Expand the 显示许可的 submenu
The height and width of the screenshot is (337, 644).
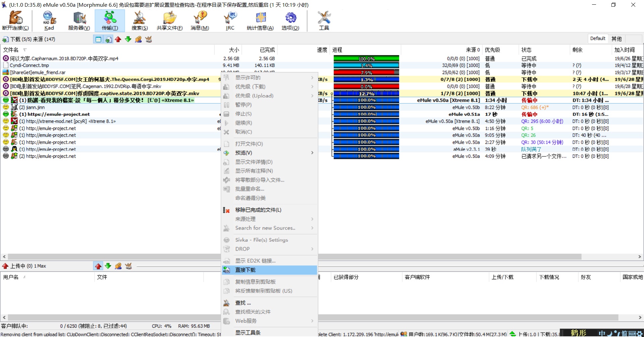pyautogui.click(x=269, y=78)
